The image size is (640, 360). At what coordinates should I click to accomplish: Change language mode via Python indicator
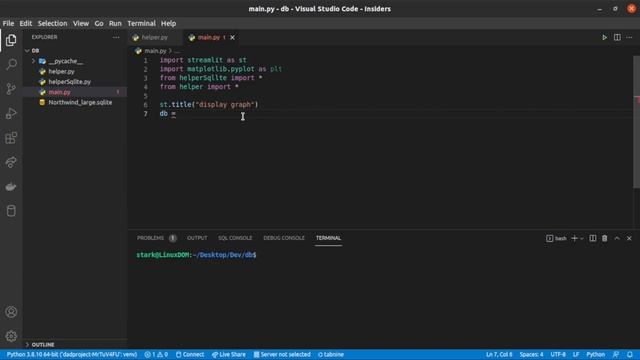596,354
